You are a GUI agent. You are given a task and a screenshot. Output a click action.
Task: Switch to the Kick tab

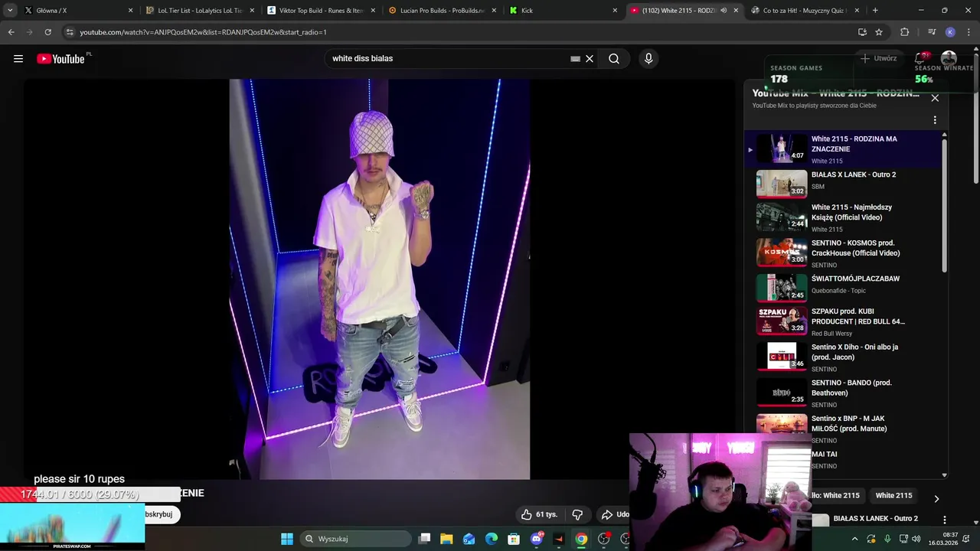[563, 11]
